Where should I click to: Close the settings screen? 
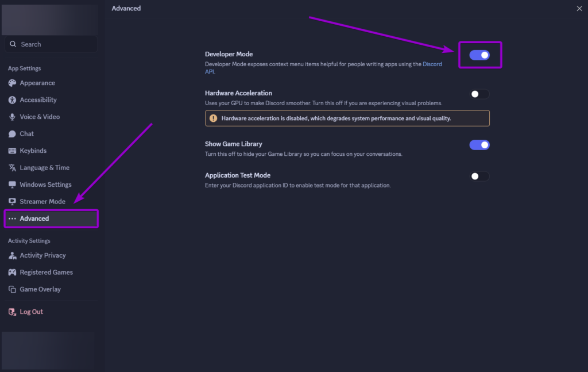coord(579,9)
